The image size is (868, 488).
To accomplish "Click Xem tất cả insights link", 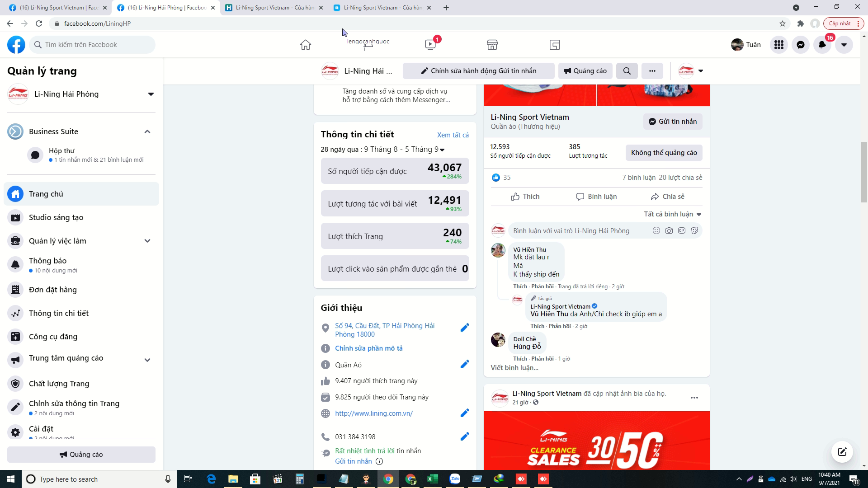I will (453, 135).
